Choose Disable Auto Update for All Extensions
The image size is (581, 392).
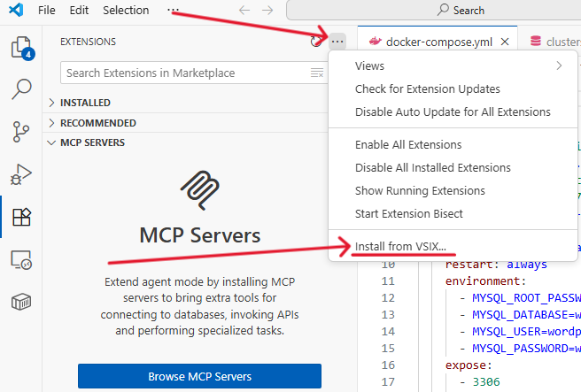453,112
